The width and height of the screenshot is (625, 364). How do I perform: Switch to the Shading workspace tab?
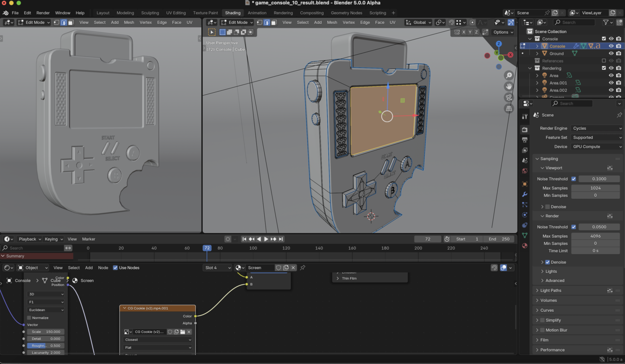[232, 13]
